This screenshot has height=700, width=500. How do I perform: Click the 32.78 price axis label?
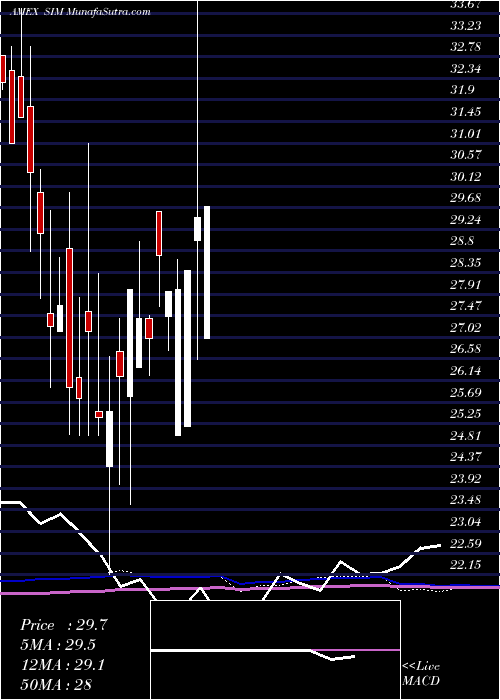[466, 47]
